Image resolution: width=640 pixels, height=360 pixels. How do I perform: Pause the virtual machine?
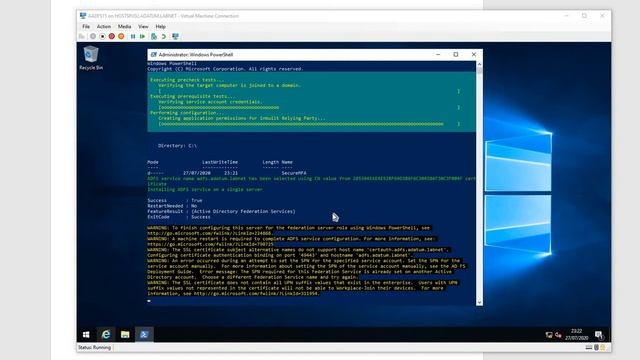click(x=133, y=36)
